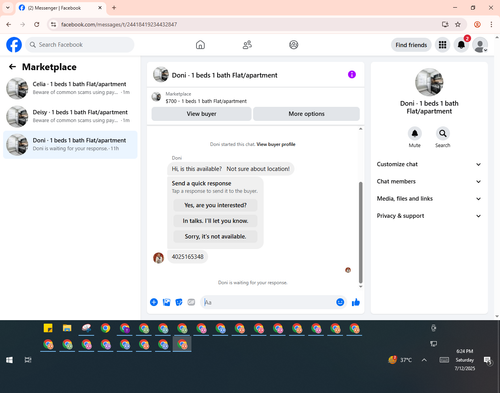The image size is (500, 393).
Task: Click Find friends button
Action: coord(411,45)
